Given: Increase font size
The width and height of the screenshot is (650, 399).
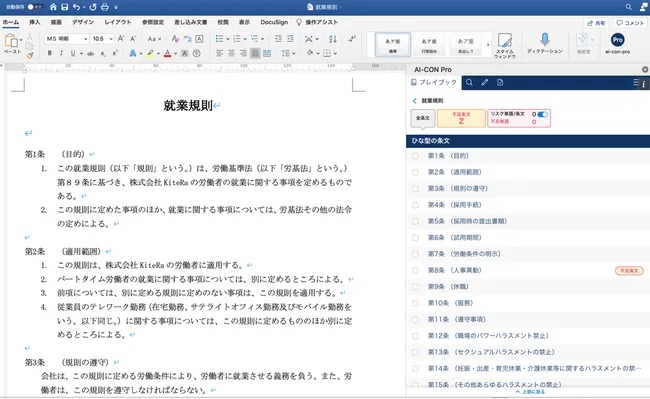Looking at the screenshot, I should 121,39.
